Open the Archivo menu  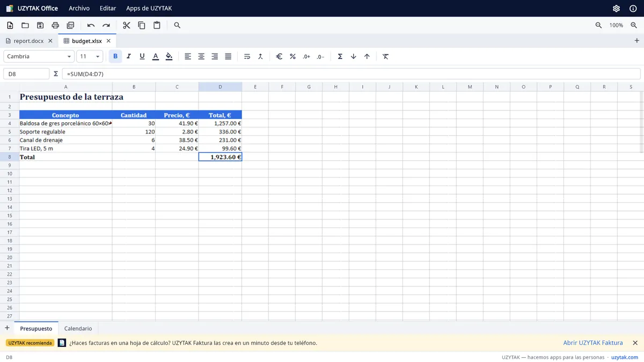(x=79, y=9)
